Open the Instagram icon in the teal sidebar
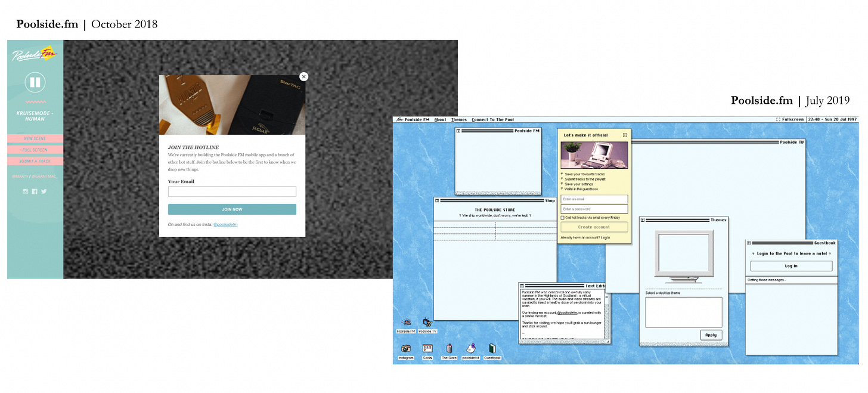868x393 pixels. pos(26,191)
